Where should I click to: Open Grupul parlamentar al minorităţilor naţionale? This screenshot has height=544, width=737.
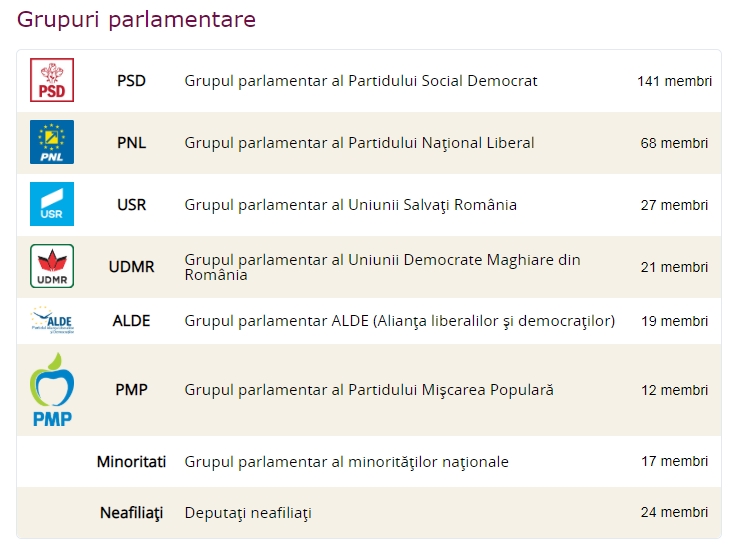coord(346,462)
